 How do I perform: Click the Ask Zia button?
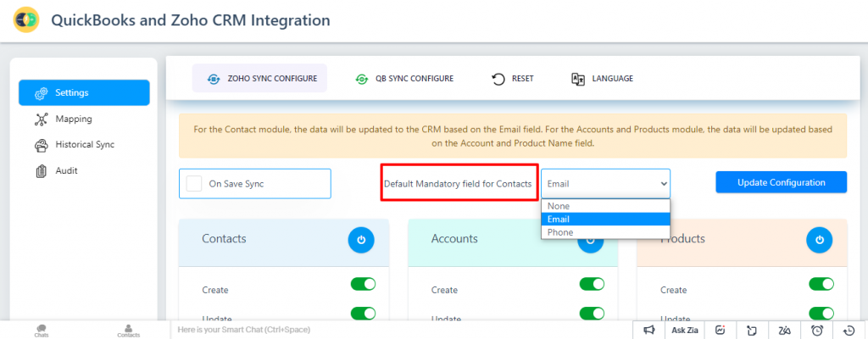(685, 330)
